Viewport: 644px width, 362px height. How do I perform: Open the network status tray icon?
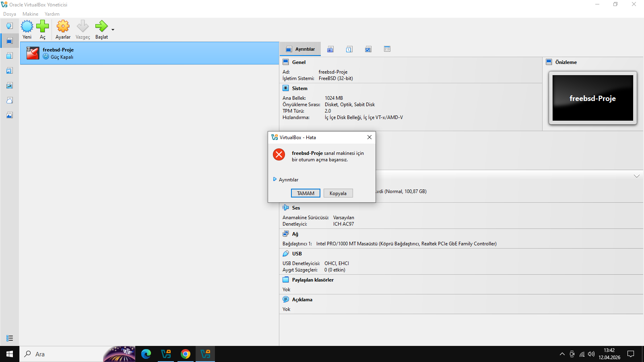click(x=582, y=354)
